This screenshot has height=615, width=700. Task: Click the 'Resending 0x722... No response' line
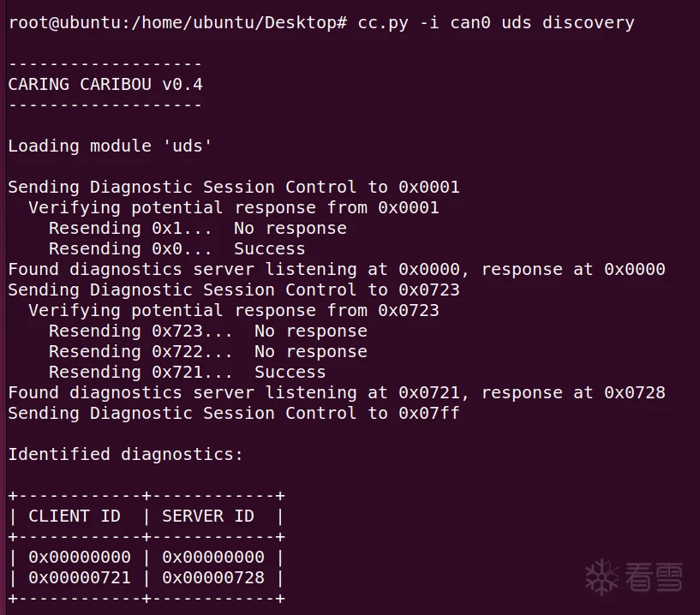click(207, 351)
